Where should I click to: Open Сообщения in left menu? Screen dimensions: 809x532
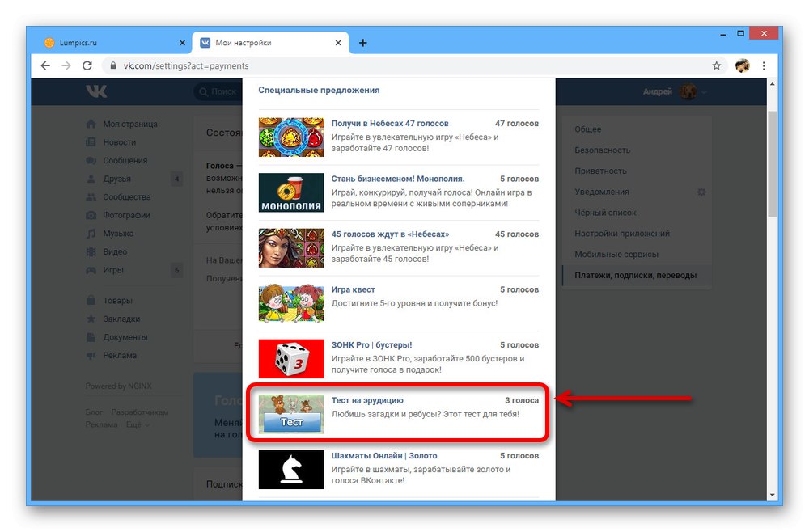[x=116, y=160]
